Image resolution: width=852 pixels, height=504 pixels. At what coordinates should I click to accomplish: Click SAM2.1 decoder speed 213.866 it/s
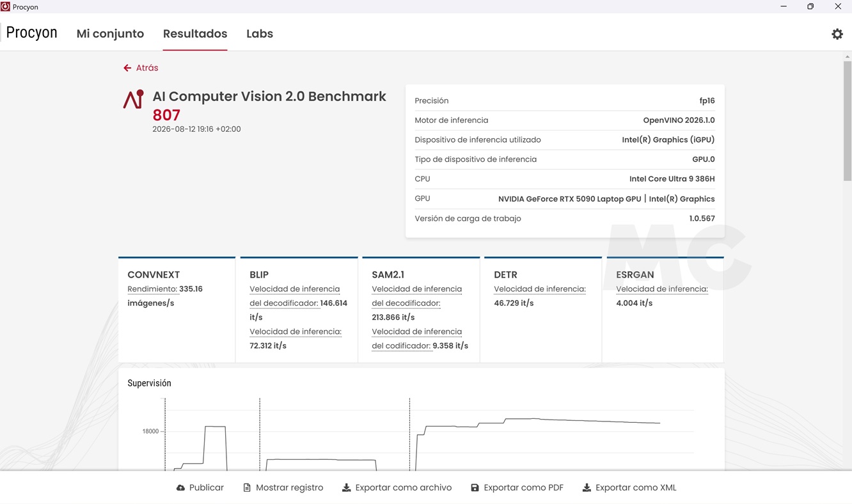(393, 317)
